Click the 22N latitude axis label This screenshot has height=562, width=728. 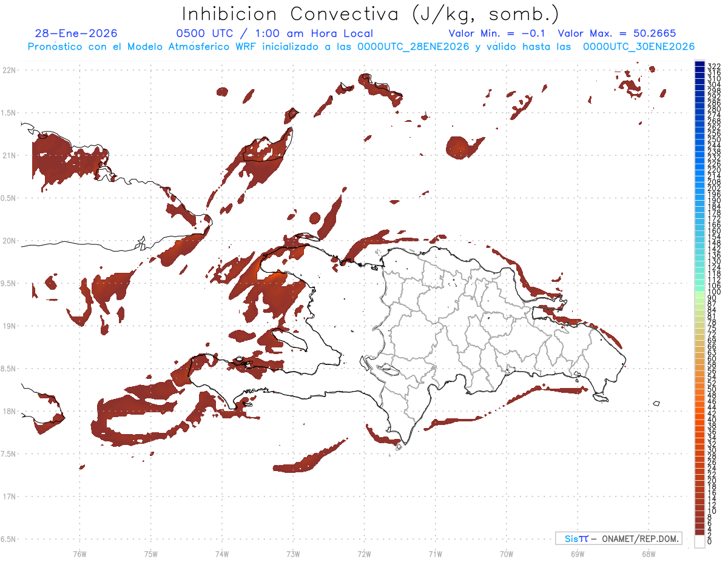click(9, 70)
